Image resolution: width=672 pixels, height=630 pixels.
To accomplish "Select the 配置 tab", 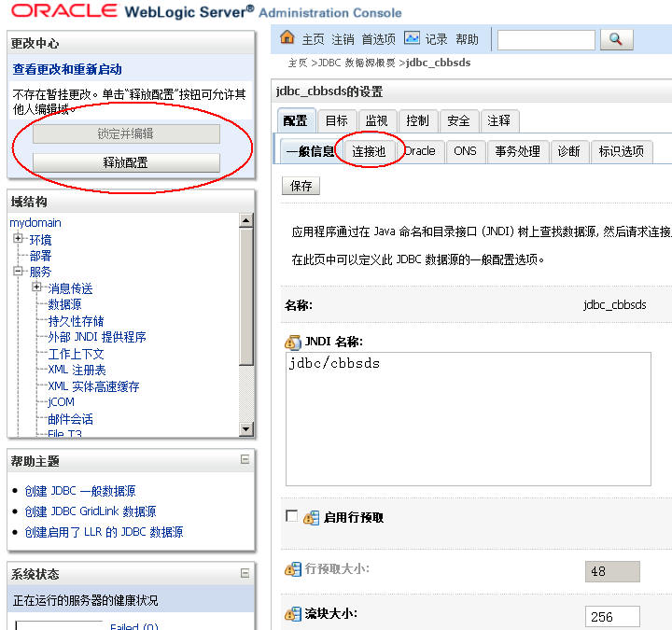I will point(296,120).
